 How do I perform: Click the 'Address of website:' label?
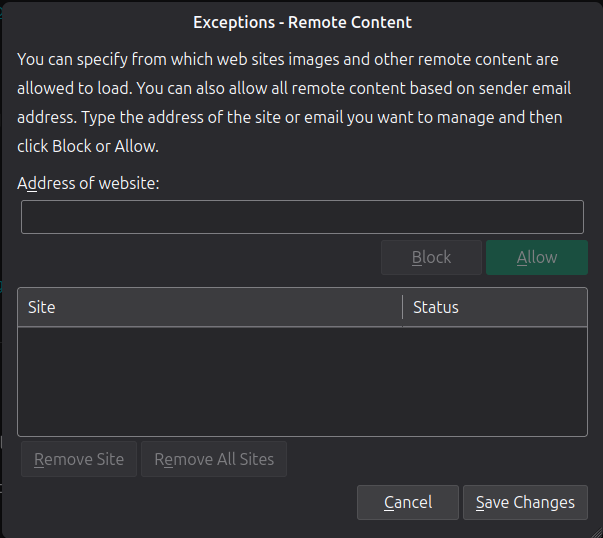click(88, 183)
